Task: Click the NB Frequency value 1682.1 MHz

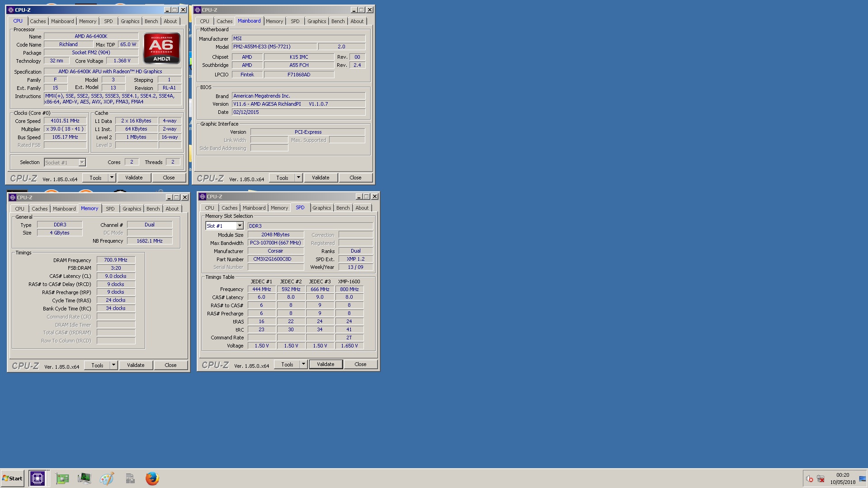Action: (150, 241)
